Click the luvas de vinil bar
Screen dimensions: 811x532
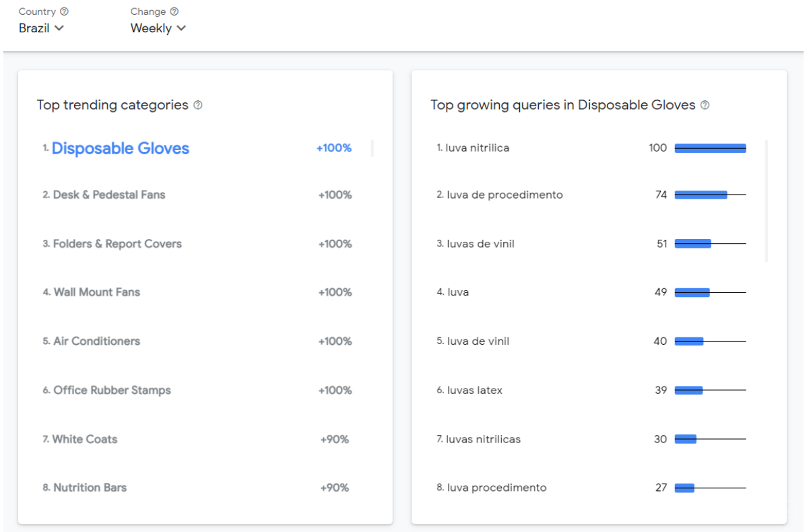(x=692, y=244)
